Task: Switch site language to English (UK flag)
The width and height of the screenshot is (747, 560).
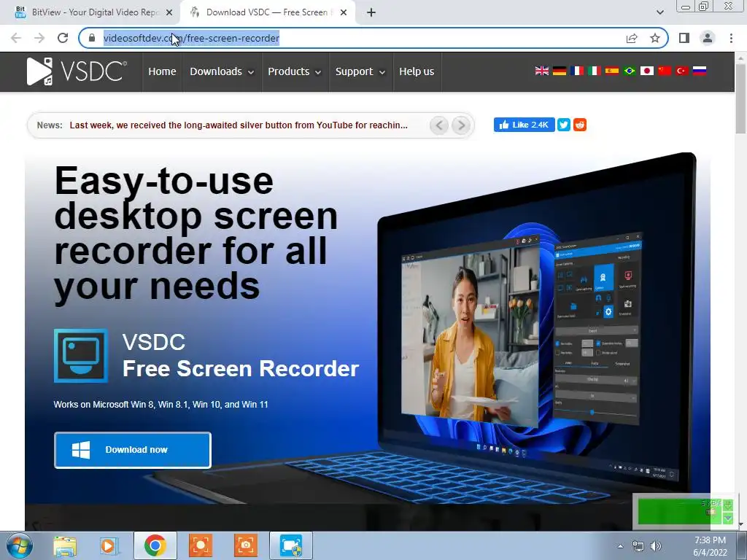Action: click(542, 71)
